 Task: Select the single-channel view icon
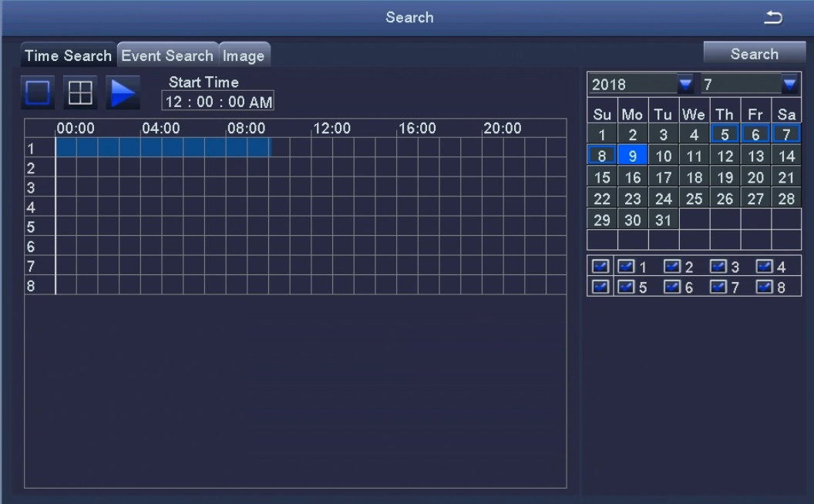(38, 93)
